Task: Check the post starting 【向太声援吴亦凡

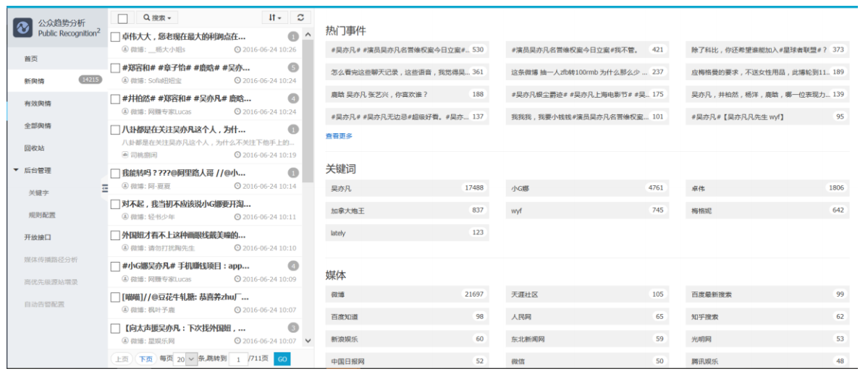Action: [116, 328]
